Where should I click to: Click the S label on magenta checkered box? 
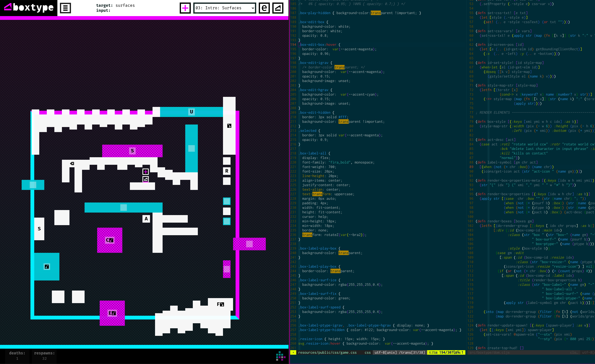[x=132, y=151]
